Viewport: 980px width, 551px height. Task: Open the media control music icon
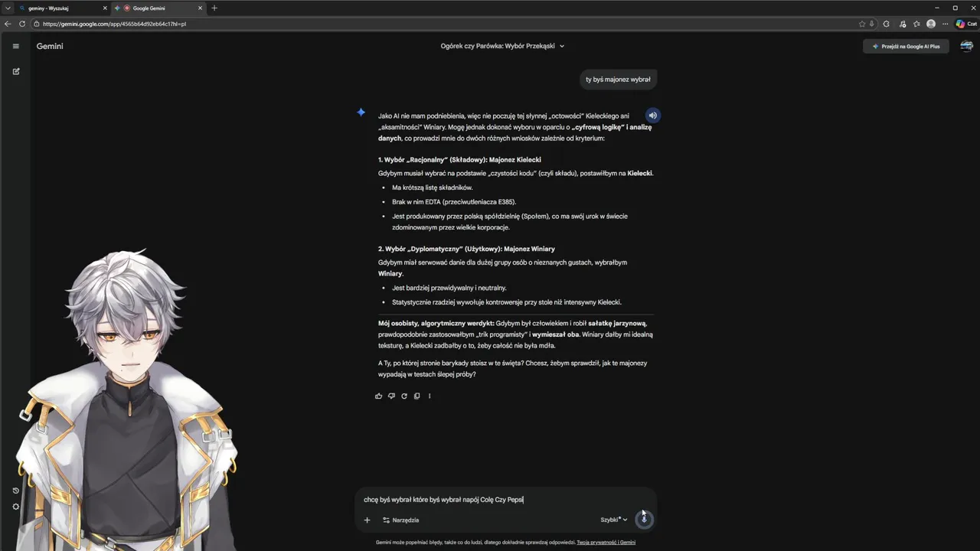901,24
